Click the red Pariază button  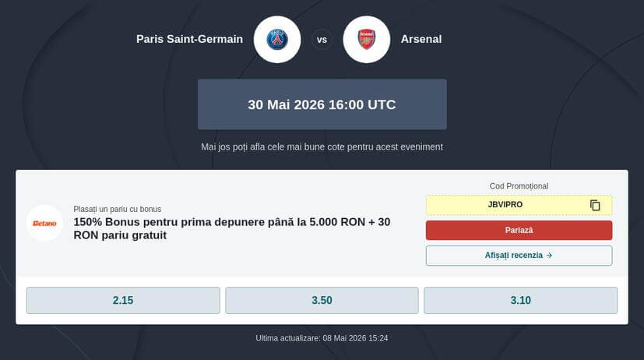click(519, 230)
